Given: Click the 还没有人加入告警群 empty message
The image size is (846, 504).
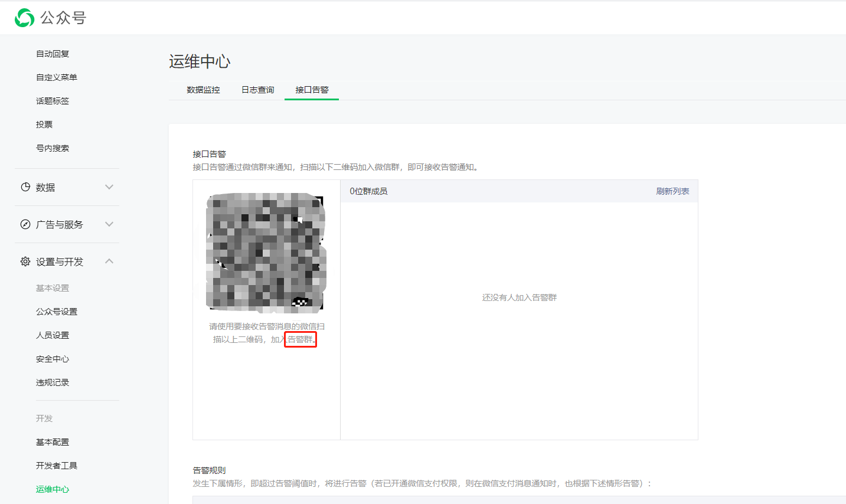Looking at the screenshot, I should [520, 297].
